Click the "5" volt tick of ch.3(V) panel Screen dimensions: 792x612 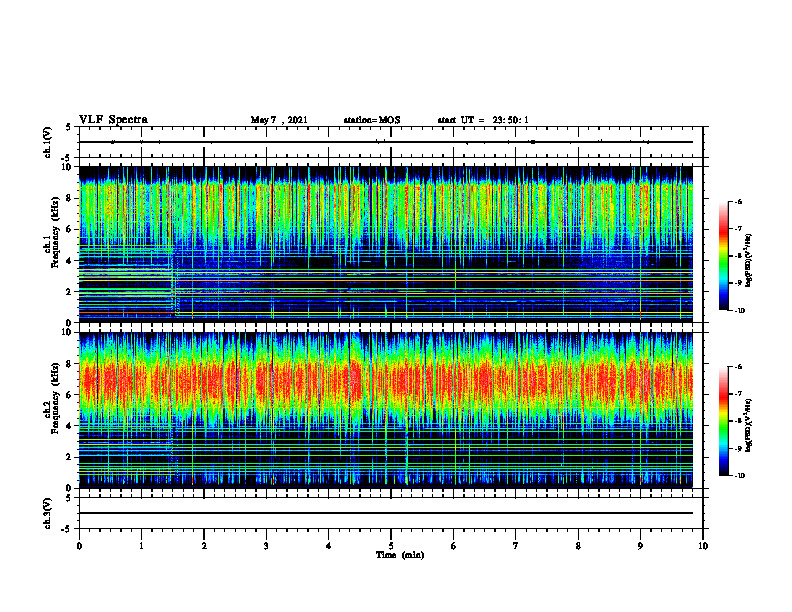coord(69,498)
